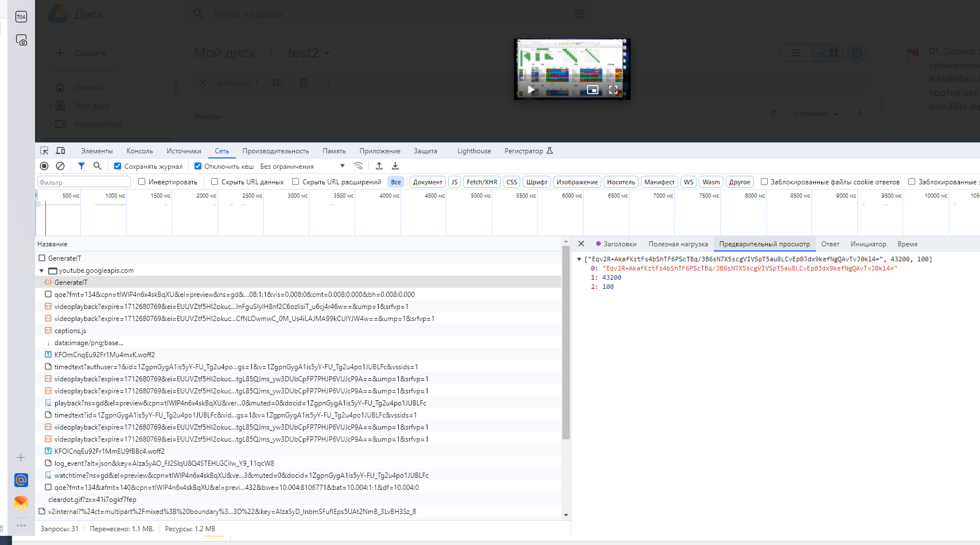Collapse the JSON array preview root
The height and width of the screenshot is (545, 980).
[579, 260]
